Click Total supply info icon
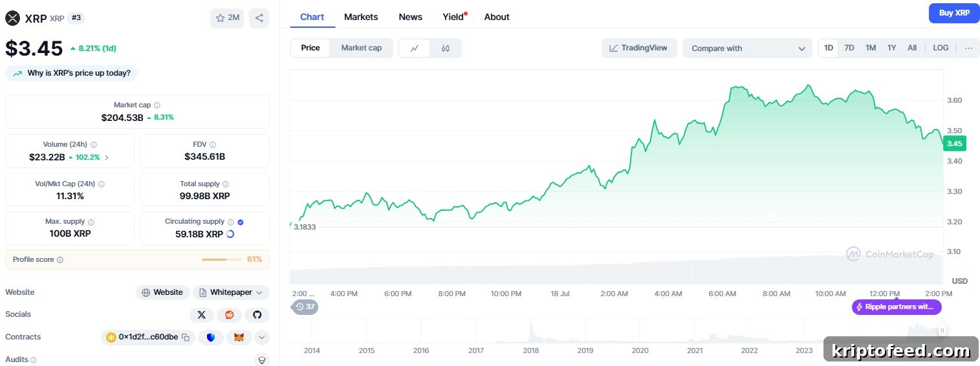 [226, 184]
